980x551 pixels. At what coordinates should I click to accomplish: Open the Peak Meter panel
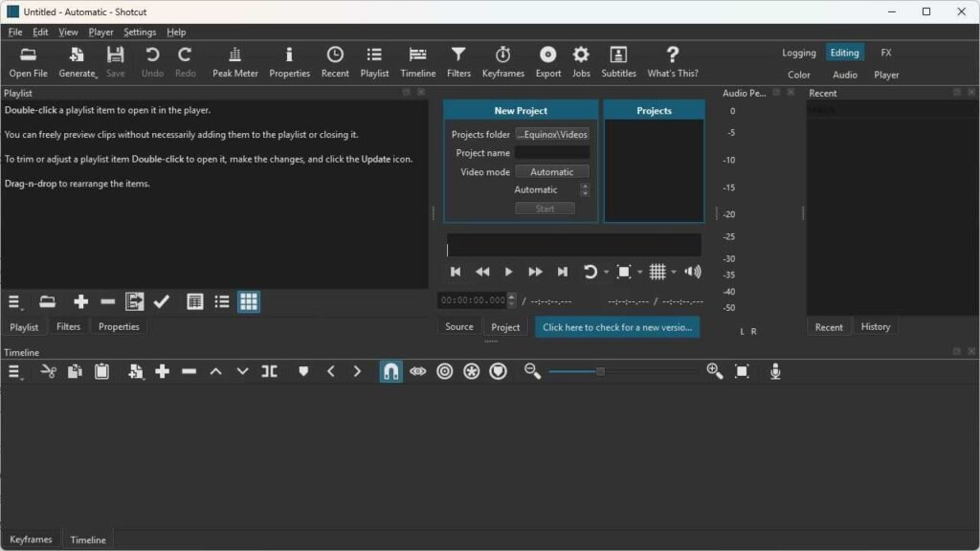pyautogui.click(x=234, y=62)
